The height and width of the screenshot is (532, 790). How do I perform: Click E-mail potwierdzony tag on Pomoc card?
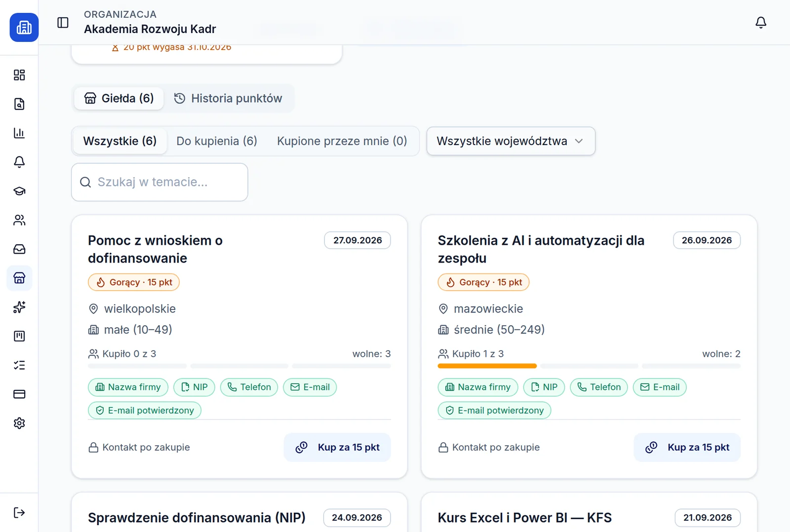[x=145, y=411]
